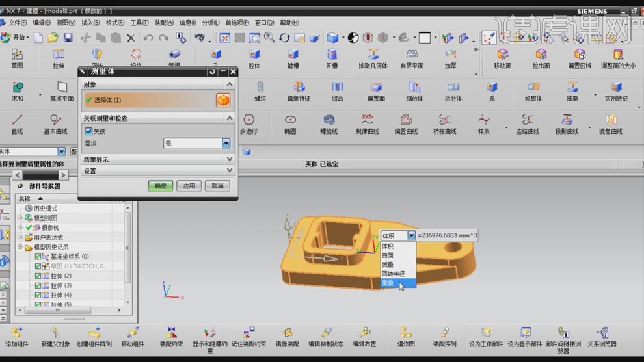Open the 草图 sketch tool
Viewport: 644px width, 362px height.
[x=17, y=58]
